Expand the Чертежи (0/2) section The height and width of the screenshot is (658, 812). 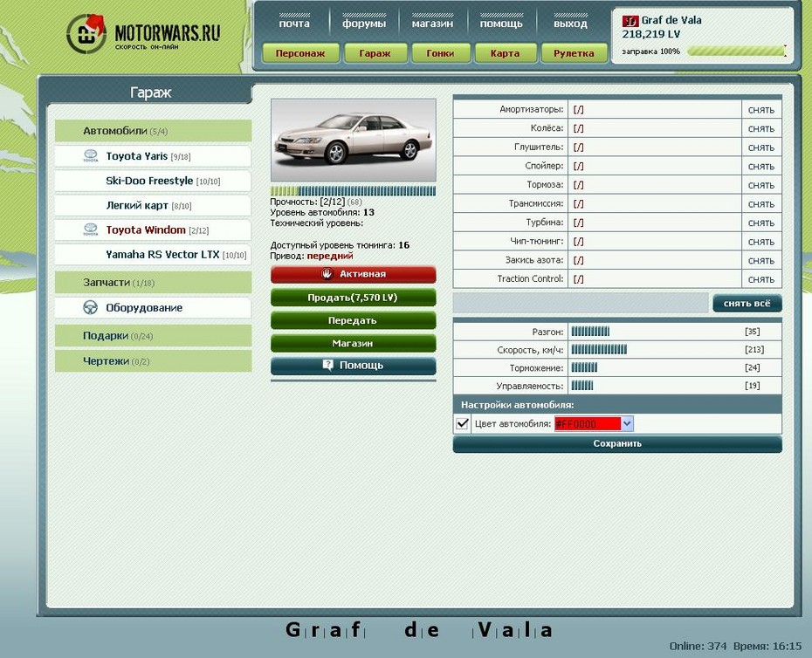154,360
